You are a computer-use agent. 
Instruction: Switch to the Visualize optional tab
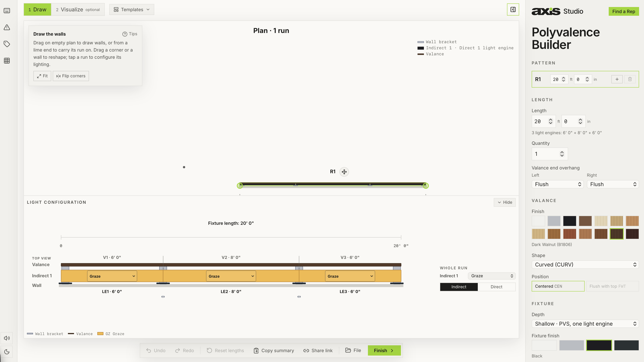[x=78, y=9]
